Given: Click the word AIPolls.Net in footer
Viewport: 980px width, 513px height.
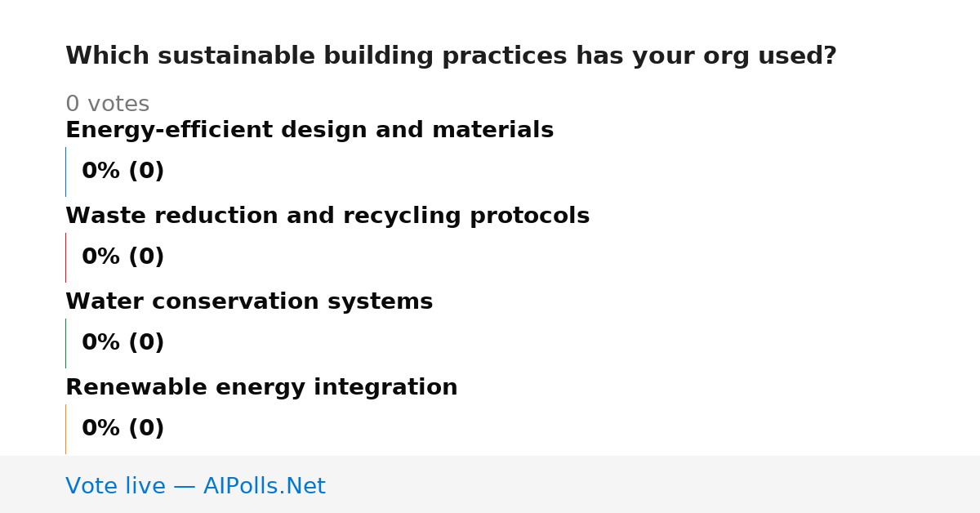Looking at the screenshot, I should tap(264, 486).
